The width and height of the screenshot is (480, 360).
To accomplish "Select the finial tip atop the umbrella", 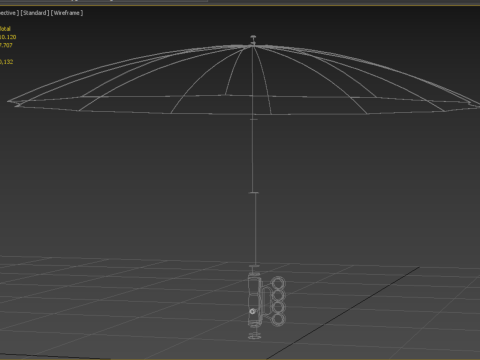I will click(x=253, y=39).
